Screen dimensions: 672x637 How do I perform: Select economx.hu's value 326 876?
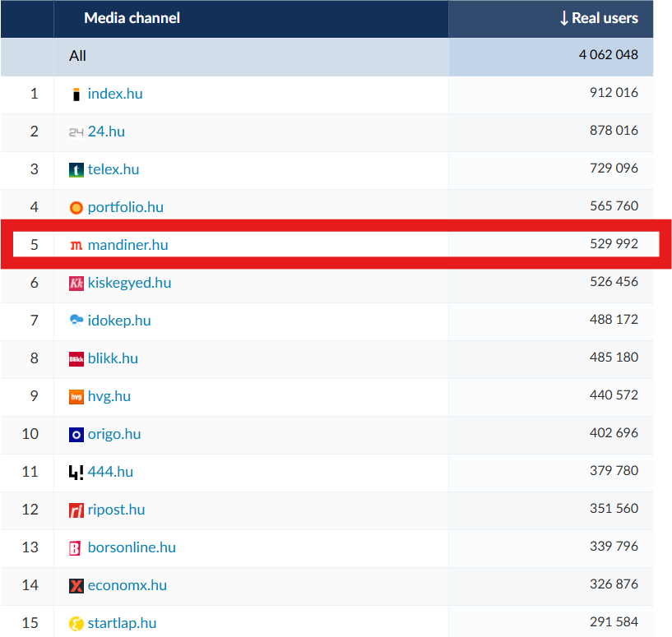coord(614,584)
